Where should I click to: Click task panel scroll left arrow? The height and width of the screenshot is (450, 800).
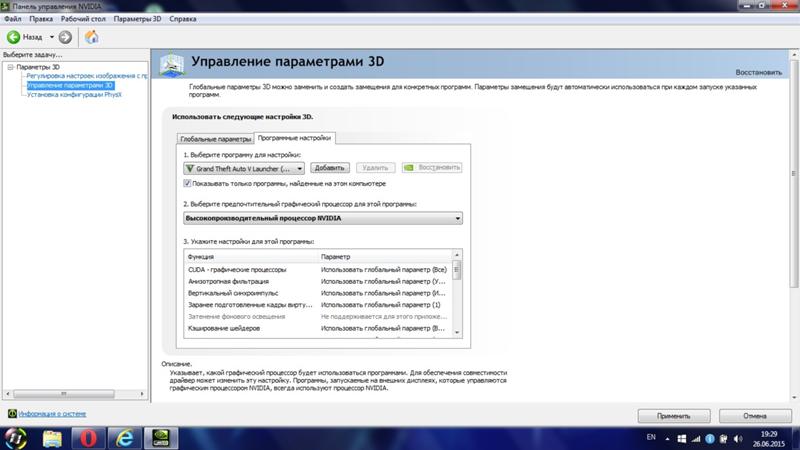pyautogui.click(x=7, y=393)
